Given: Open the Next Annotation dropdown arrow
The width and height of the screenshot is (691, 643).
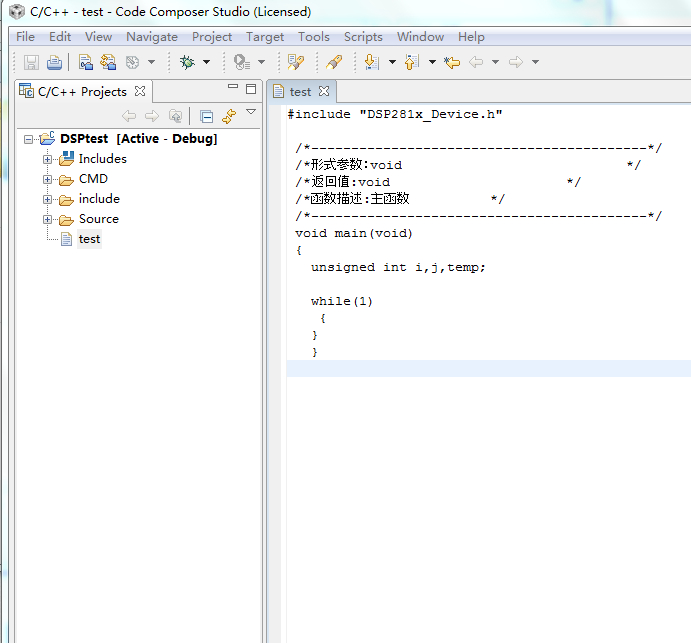Looking at the screenshot, I should click(x=392, y=62).
